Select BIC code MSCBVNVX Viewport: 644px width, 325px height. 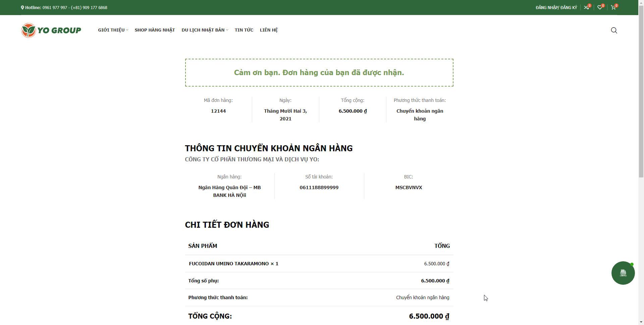point(409,187)
